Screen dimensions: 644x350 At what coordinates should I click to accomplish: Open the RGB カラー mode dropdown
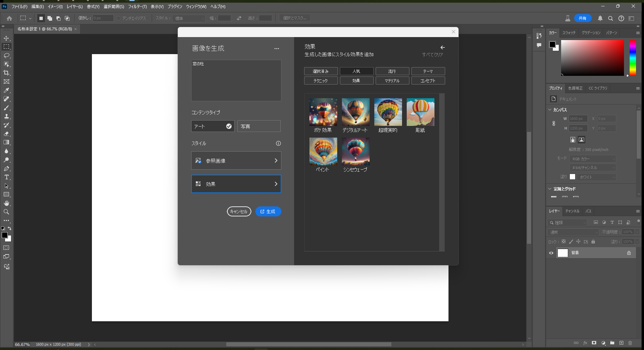click(593, 159)
